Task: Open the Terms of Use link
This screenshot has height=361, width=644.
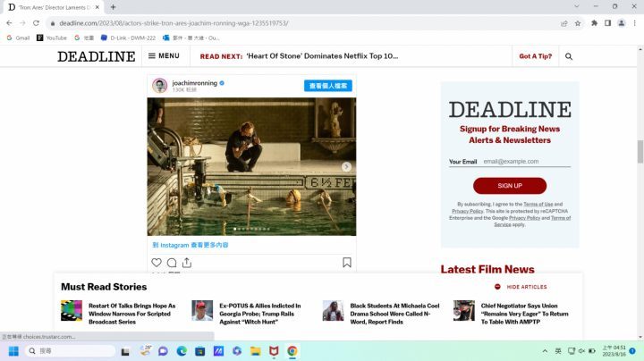Action: 538,204
